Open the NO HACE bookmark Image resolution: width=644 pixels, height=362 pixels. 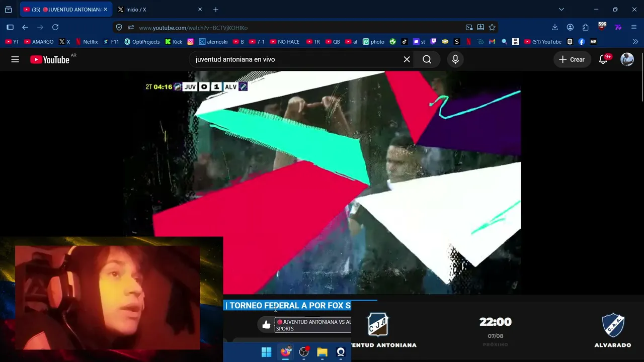(x=285, y=42)
